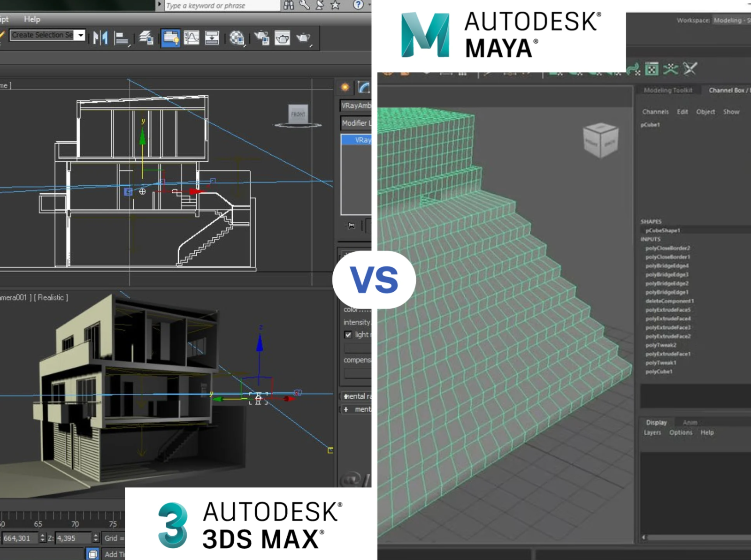Screen dimensions: 751x560
Task: Open the Rendered Frame Window teapot icon
Action: (283, 38)
